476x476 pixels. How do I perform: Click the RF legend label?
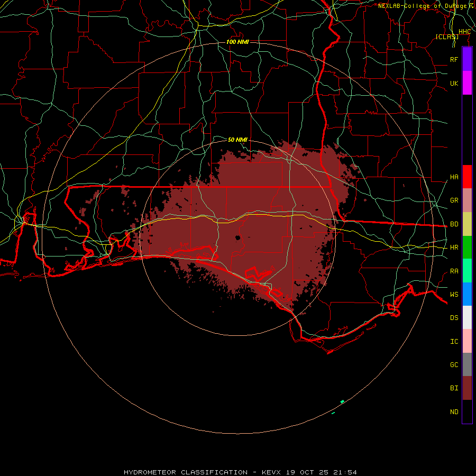click(x=454, y=59)
